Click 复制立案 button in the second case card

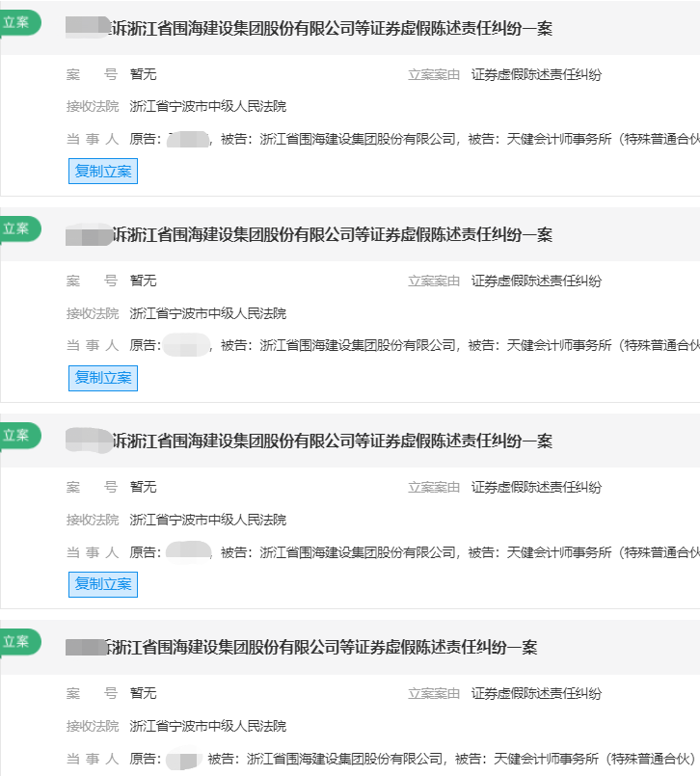[x=103, y=378]
